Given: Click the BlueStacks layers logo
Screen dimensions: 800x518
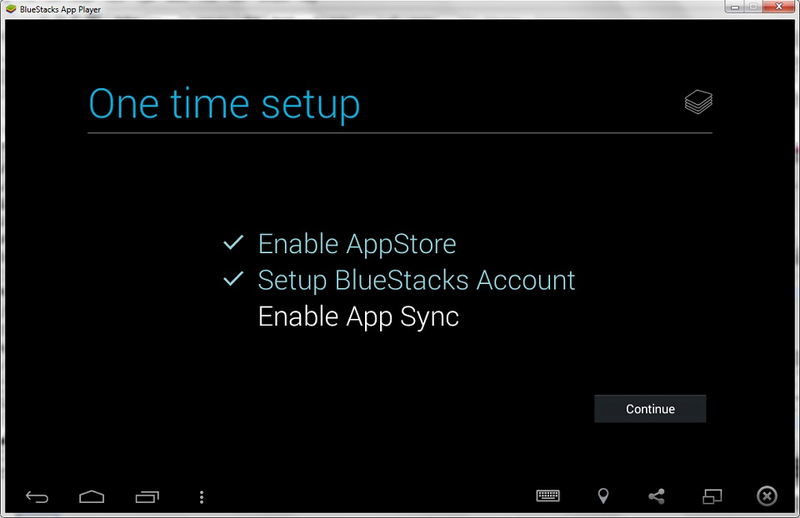Looking at the screenshot, I should point(698,102).
